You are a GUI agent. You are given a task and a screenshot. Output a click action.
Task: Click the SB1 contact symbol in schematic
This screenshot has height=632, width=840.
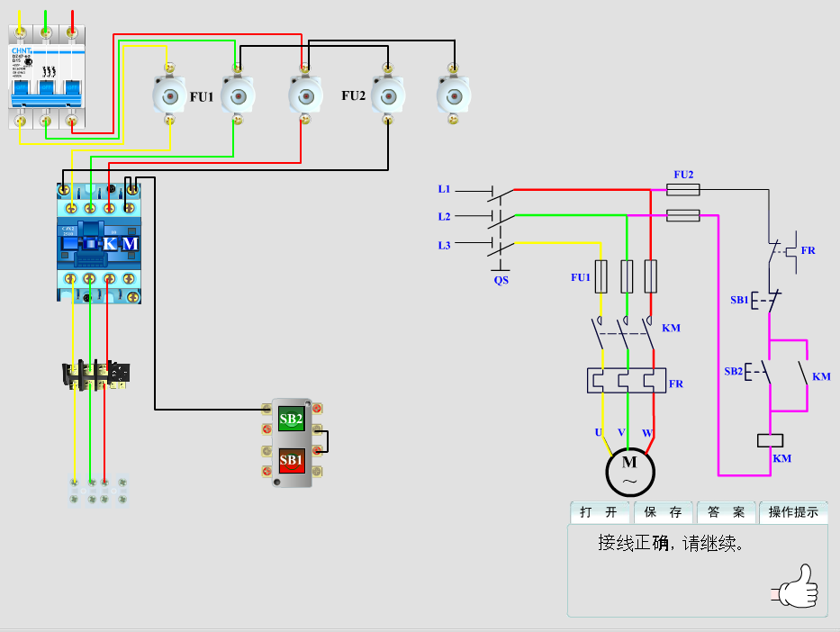click(766, 301)
